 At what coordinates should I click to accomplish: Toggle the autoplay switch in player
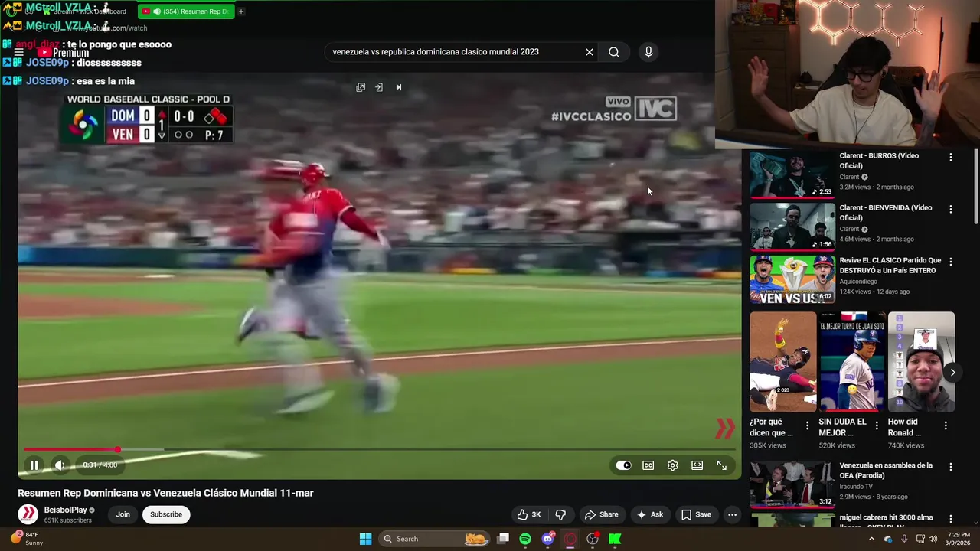[x=623, y=465]
